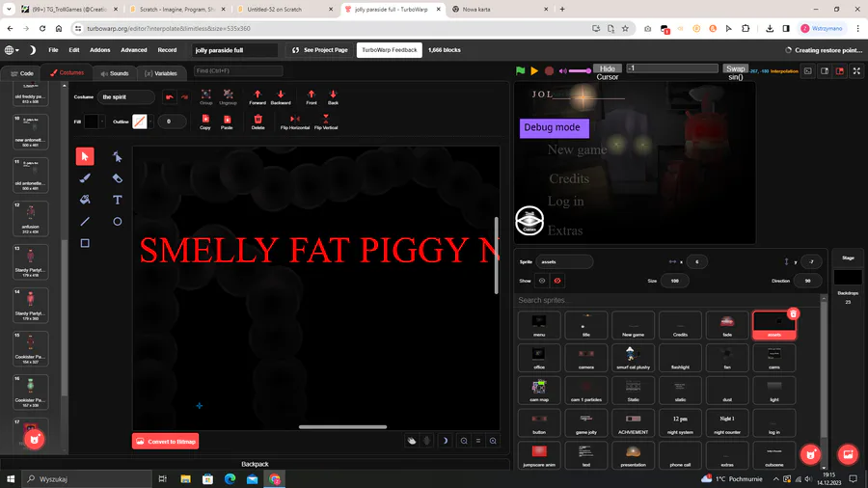
Task: Undo the last costume edit
Action: 170,96
